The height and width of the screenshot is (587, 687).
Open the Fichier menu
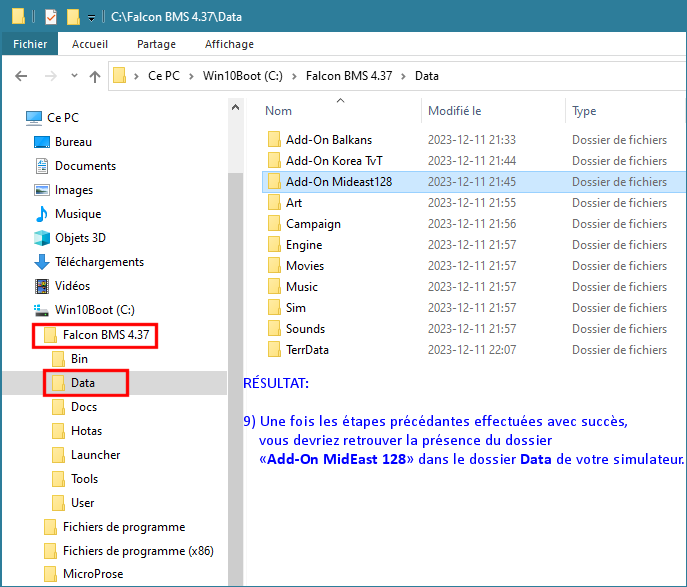(x=29, y=44)
